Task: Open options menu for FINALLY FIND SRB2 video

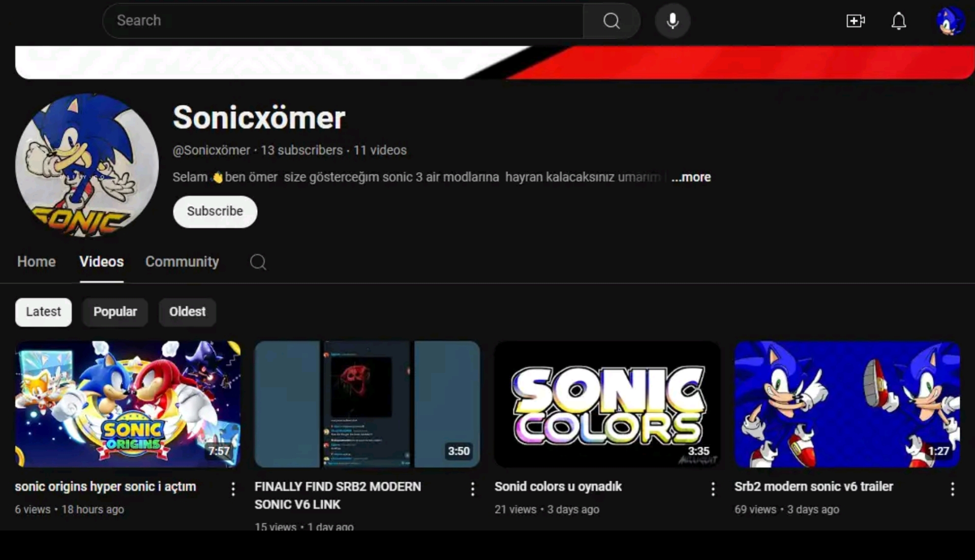Action: pyautogui.click(x=472, y=489)
